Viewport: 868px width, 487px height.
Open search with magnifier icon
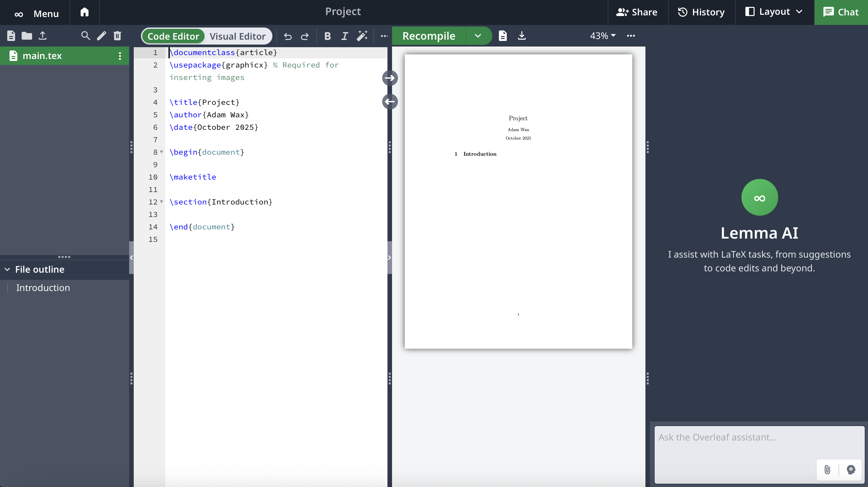[x=86, y=36]
